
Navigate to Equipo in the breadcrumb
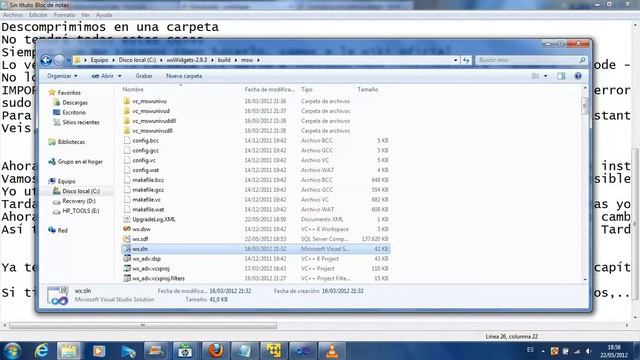click(x=99, y=60)
